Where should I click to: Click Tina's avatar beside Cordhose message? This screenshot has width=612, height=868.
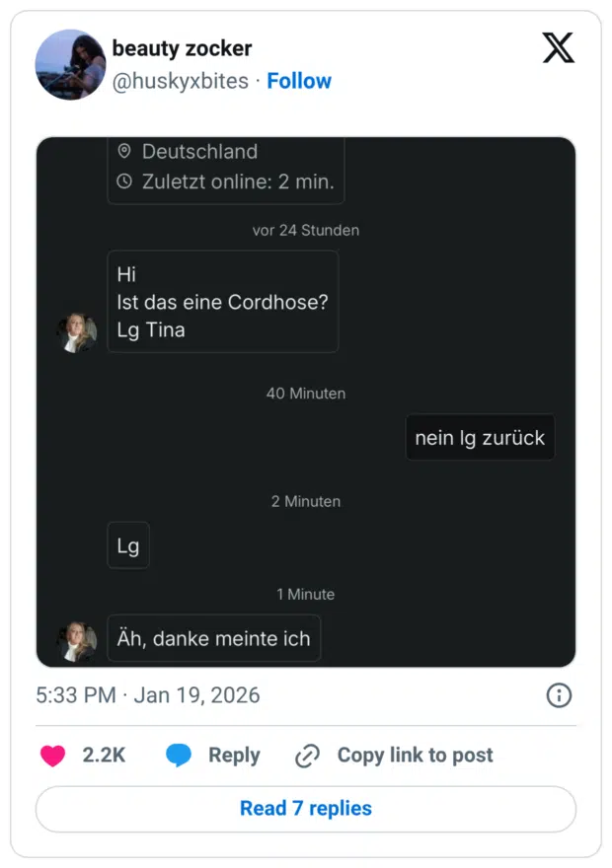77,333
